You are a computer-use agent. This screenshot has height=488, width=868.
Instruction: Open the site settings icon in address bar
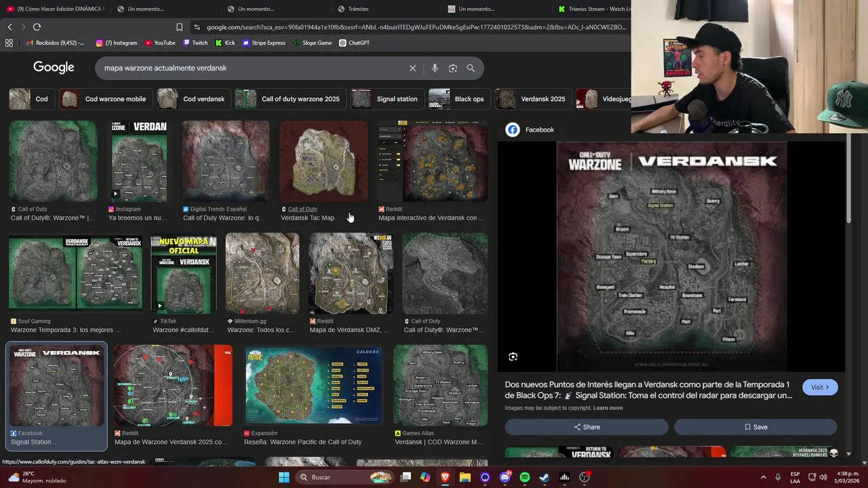pos(197,27)
